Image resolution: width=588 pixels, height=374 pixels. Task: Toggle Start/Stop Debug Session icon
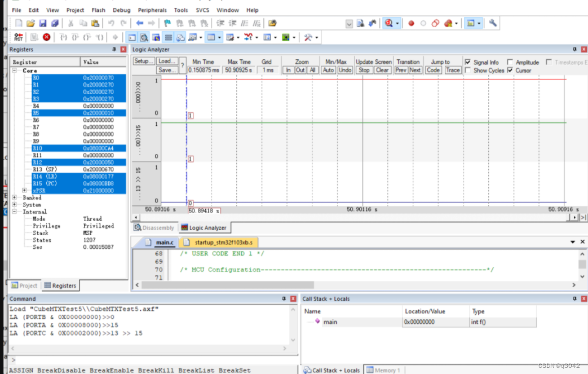coord(388,23)
